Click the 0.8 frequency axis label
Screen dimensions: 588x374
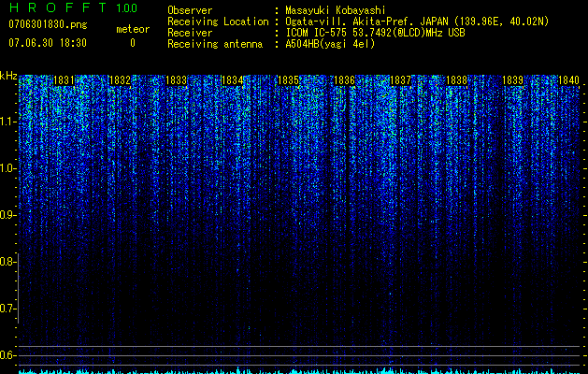[7, 262]
